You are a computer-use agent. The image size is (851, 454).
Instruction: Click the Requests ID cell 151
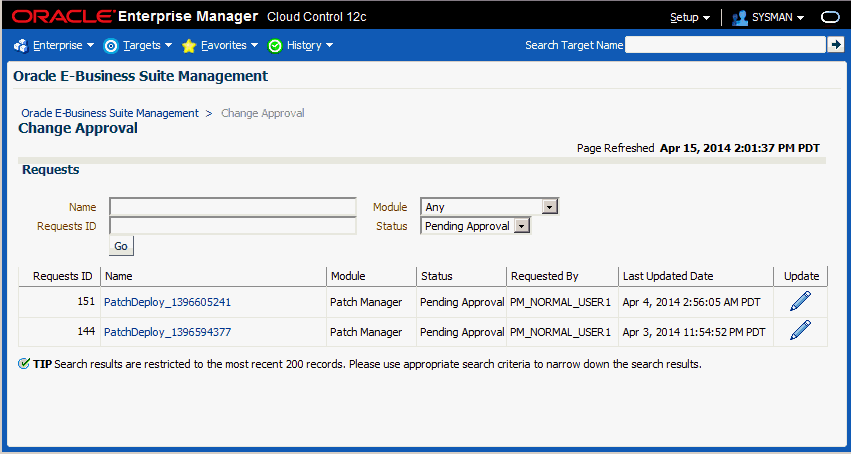[x=86, y=301]
